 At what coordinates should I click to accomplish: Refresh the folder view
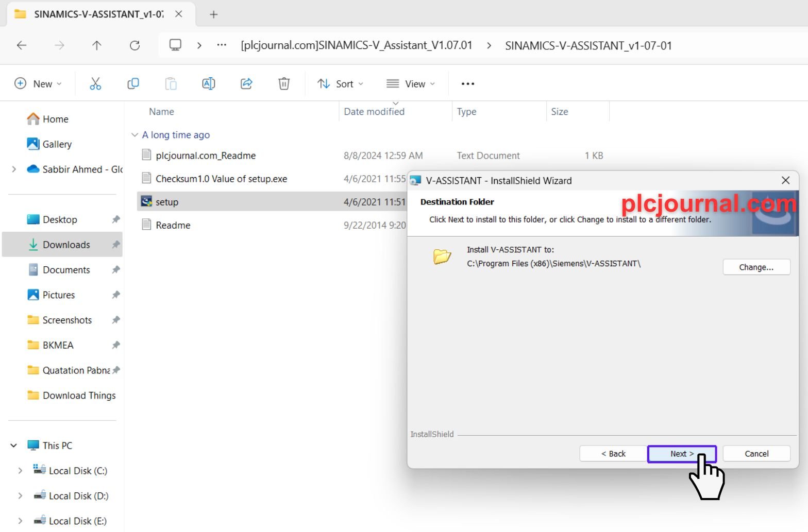coord(134,45)
